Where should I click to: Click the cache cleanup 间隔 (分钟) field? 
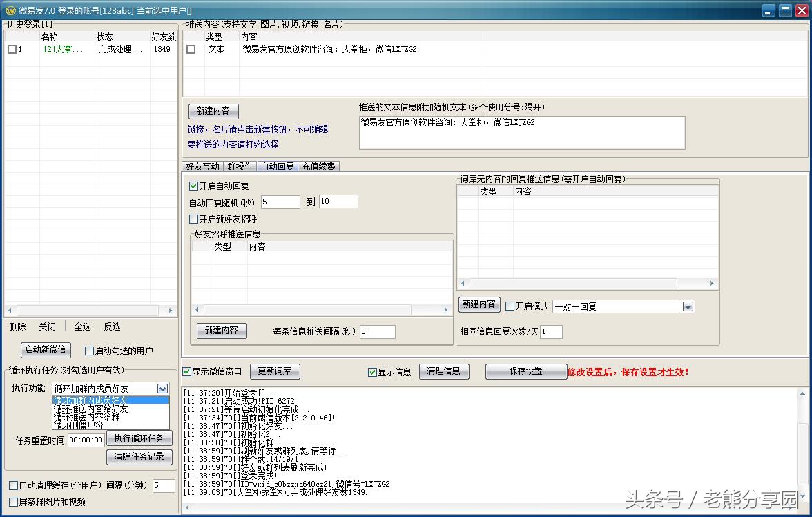pos(164,485)
